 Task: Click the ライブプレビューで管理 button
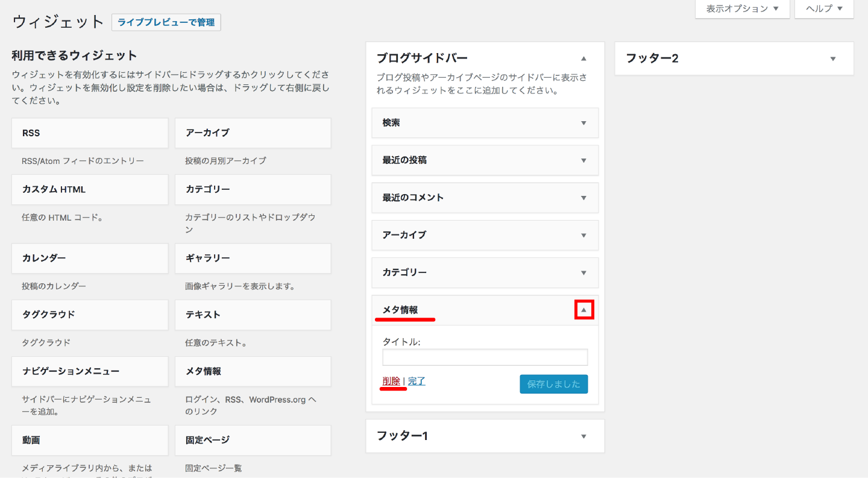point(166,22)
